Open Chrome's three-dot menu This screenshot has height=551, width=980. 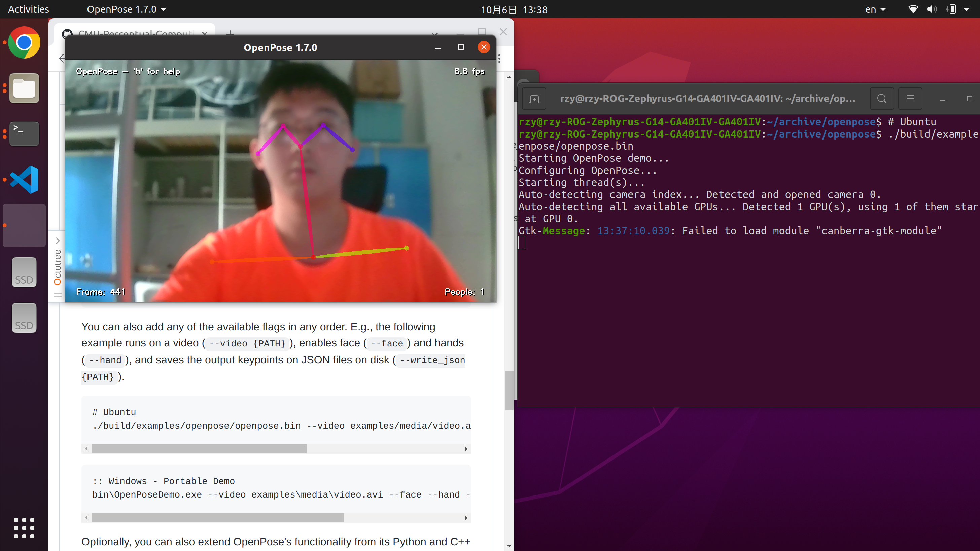click(499, 58)
